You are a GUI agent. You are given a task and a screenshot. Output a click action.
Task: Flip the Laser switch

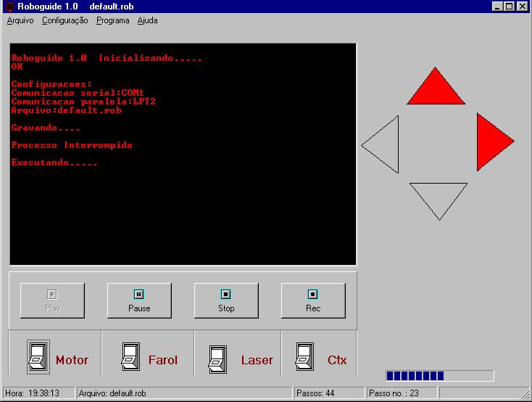point(217,357)
